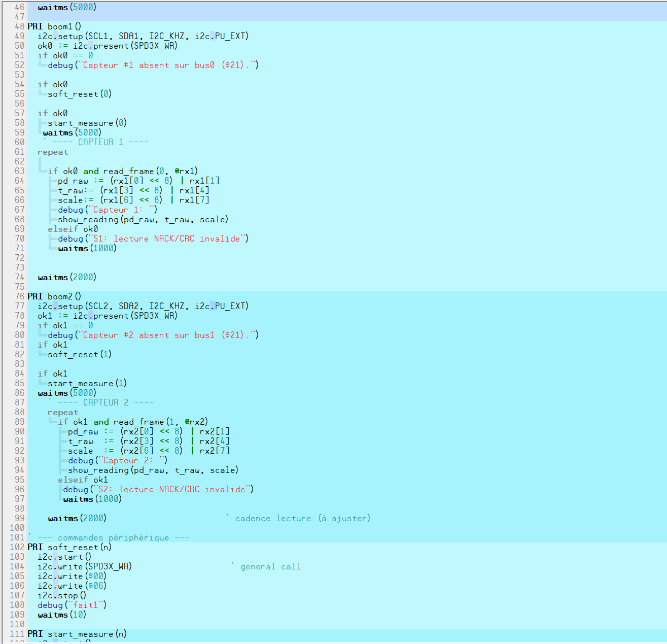Click line number 100 in the gutter
This screenshot has height=644, width=667.
pyautogui.click(x=17, y=528)
